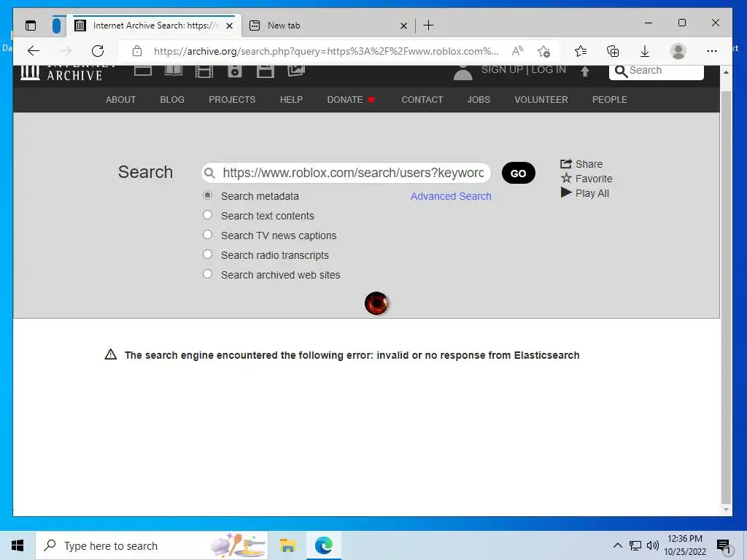Open browser Downloads icon
The width and height of the screenshot is (747, 560).
click(645, 51)
